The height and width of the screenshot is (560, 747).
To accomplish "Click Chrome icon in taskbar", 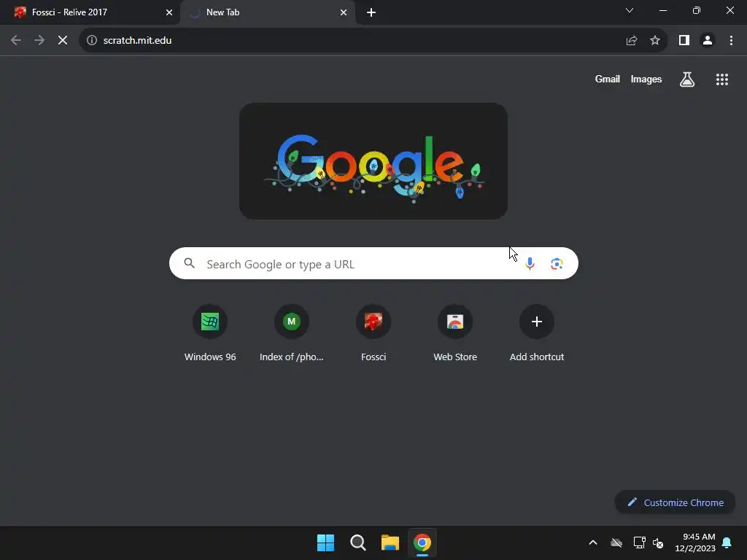I will [422, 542].
